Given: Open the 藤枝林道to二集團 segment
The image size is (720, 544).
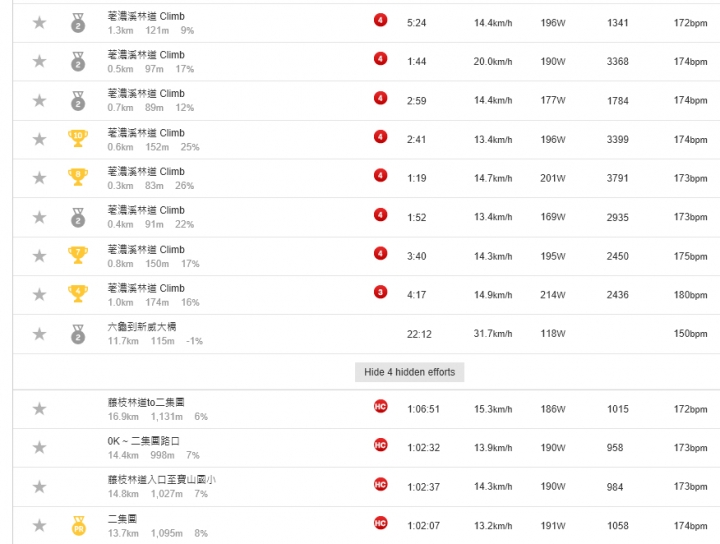Looking at the screenshot, I should 146,402.
